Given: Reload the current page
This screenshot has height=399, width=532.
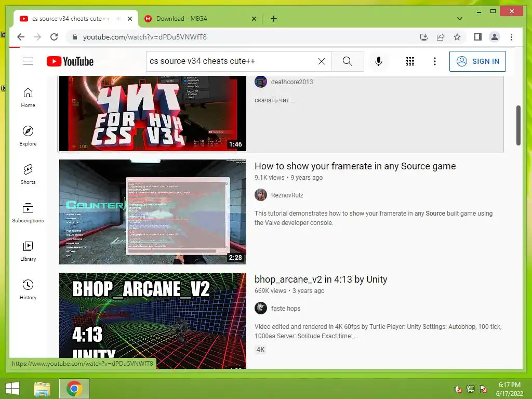Looking at the screenshot, I should [x=54, y=37].
